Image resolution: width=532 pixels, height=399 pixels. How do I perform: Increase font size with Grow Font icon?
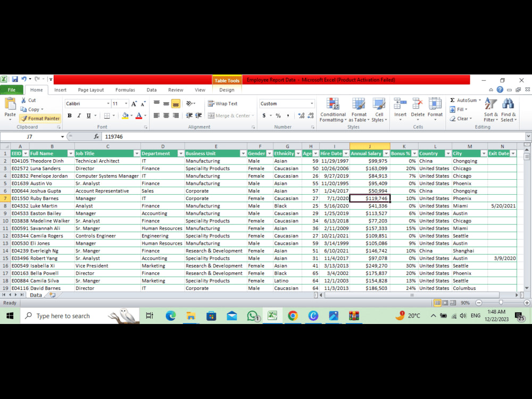pyautogui.click(x=134, y=104)
